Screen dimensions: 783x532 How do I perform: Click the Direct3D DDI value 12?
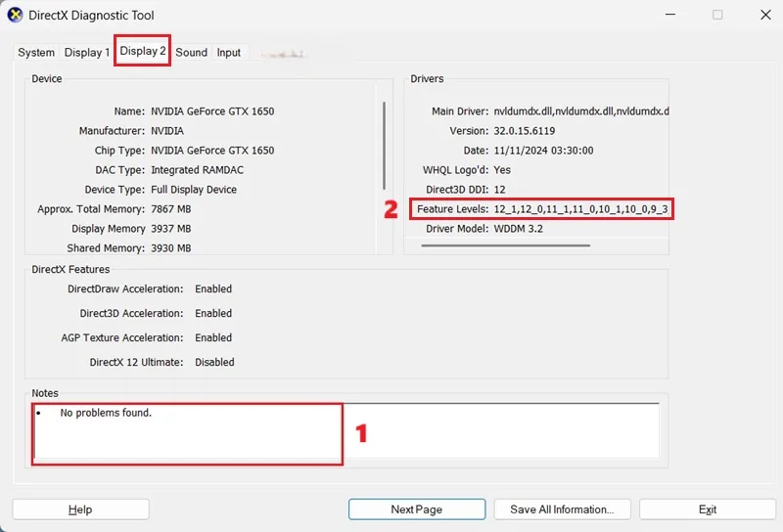pyautogui.click(x=499, y=190)
